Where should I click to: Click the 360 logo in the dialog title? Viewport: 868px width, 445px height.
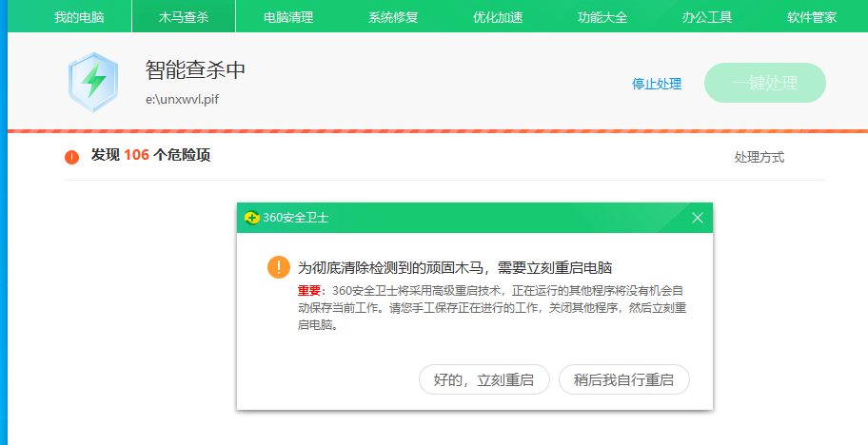click(x=252, y=218)
